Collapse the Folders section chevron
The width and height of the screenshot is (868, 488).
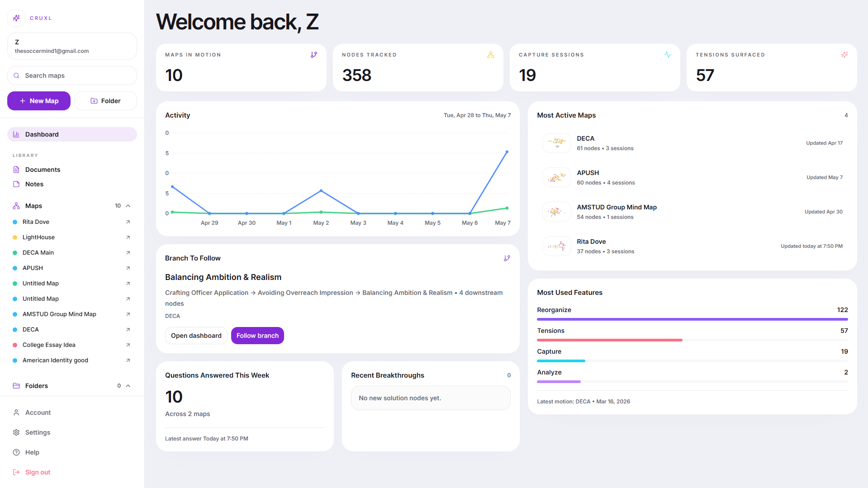click(x=128, y=386)
